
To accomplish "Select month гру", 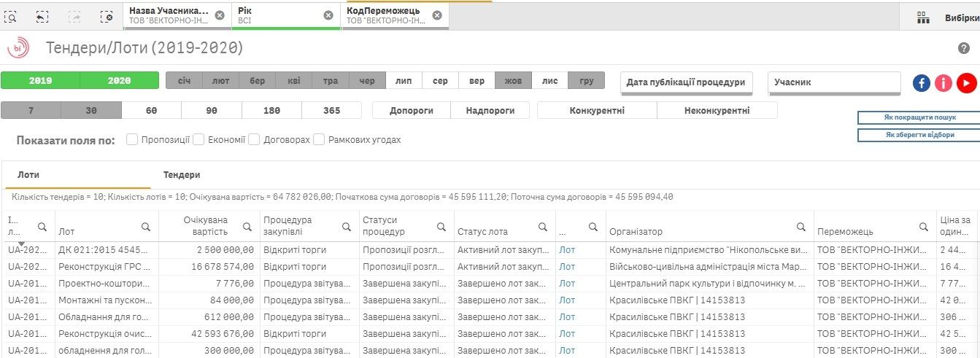I will [587, 81].
